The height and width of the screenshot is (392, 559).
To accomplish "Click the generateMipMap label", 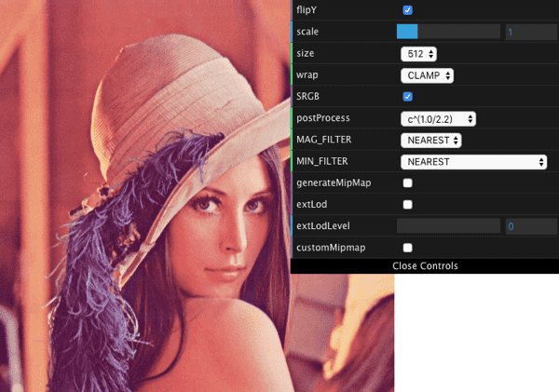I will coord(334,183).
